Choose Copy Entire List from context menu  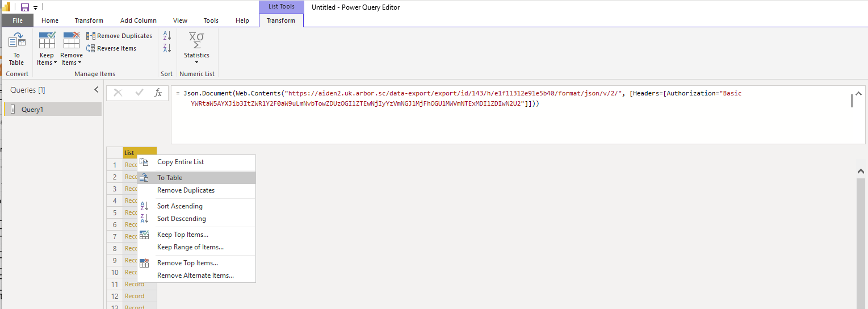tap(180, 162)
